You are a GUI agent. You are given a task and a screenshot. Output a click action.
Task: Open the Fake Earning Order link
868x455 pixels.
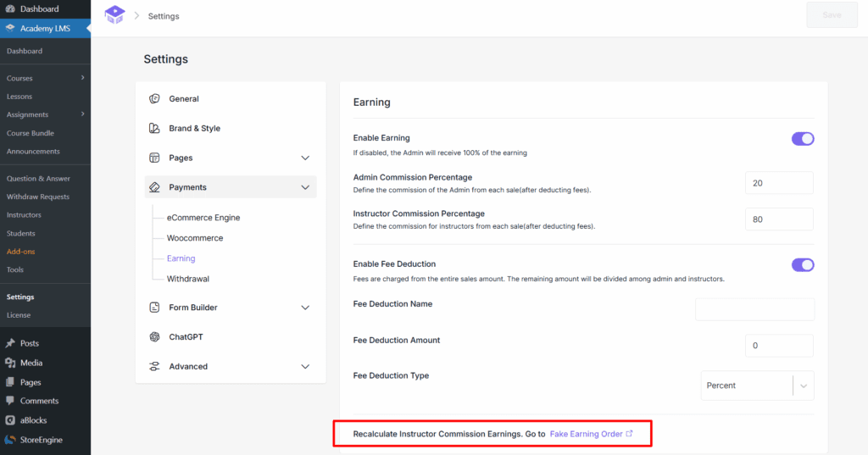[586, 434]
